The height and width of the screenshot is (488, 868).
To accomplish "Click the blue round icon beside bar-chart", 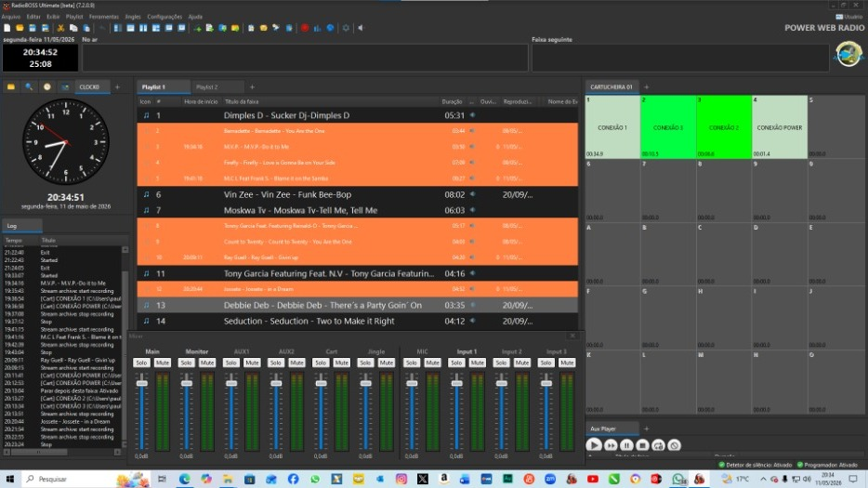I will click(x=331, y=28).
